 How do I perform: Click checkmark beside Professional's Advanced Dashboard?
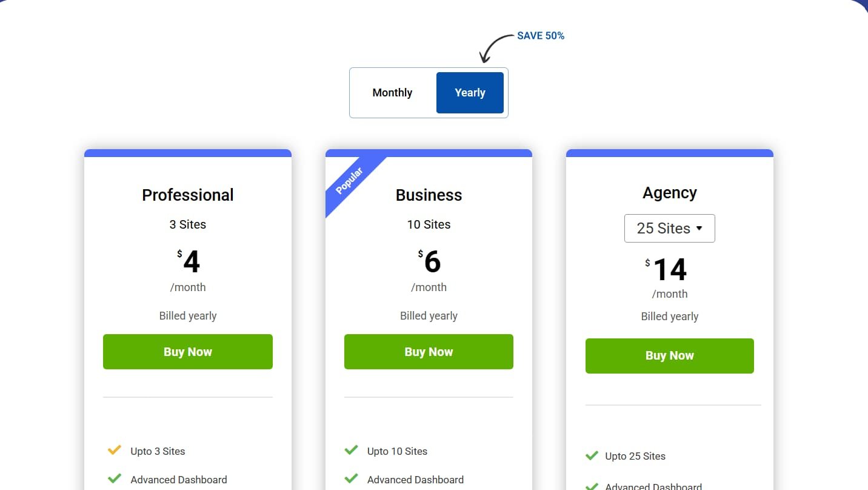(x=115, y=479)
